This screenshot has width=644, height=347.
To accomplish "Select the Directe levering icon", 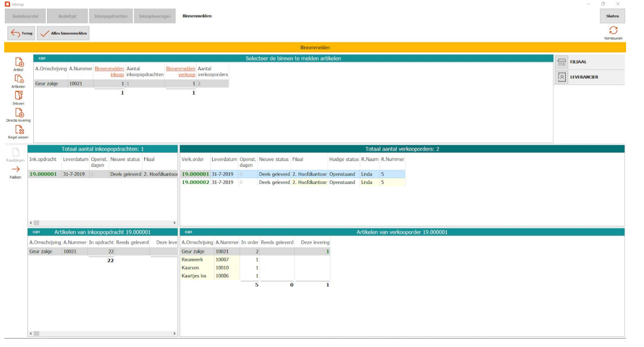I will [x=19, y=113].
